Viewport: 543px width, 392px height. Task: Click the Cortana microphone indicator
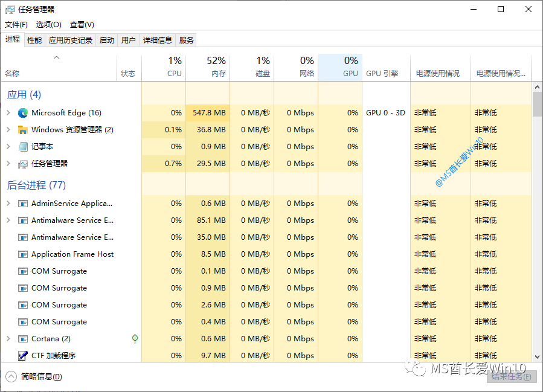click(134, 339)
